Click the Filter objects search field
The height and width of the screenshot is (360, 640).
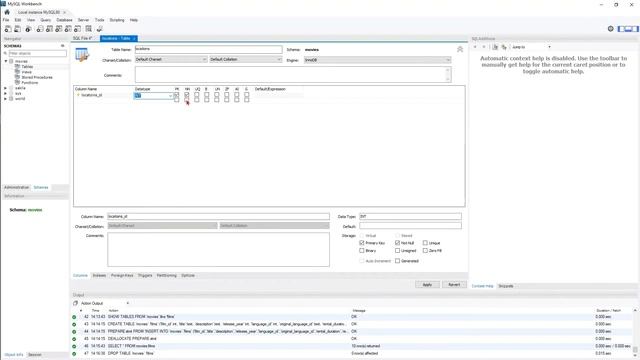coord(38,53)
